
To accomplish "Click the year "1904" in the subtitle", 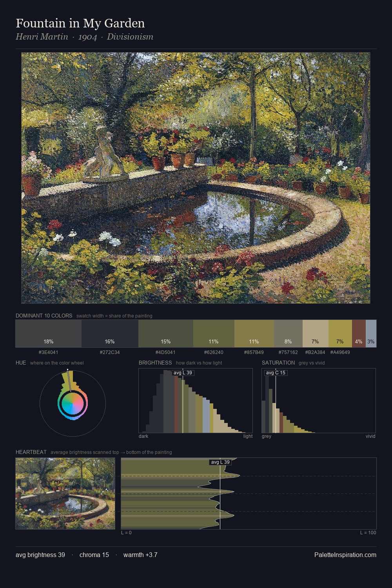I will coord(87,37).
